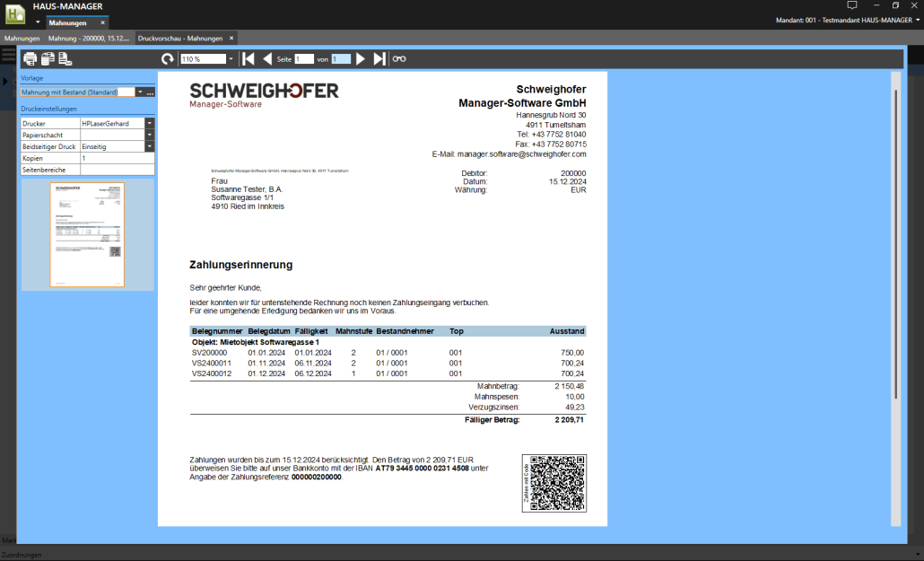Click the preview vertical scrollbar
924x561 pixels.
[896, 245]
